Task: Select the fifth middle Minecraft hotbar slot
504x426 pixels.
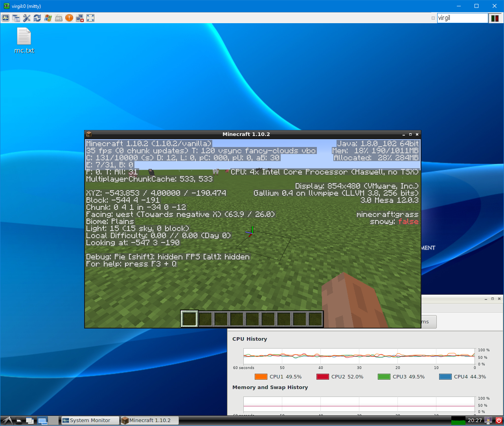Action: tap(252, 319)
